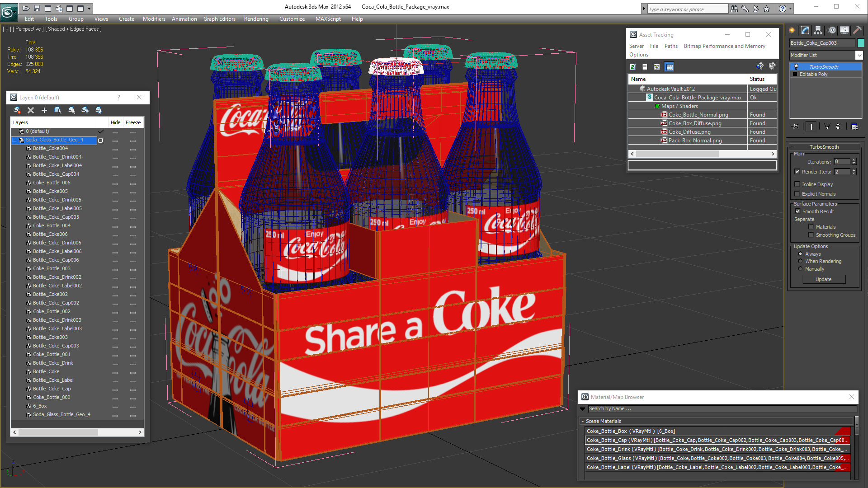This screenshot has width=868, height=488.
Task: Click Coke_Bottle_Box material red preview swatch
Action: pyautogui.click(x=843, y=431)
